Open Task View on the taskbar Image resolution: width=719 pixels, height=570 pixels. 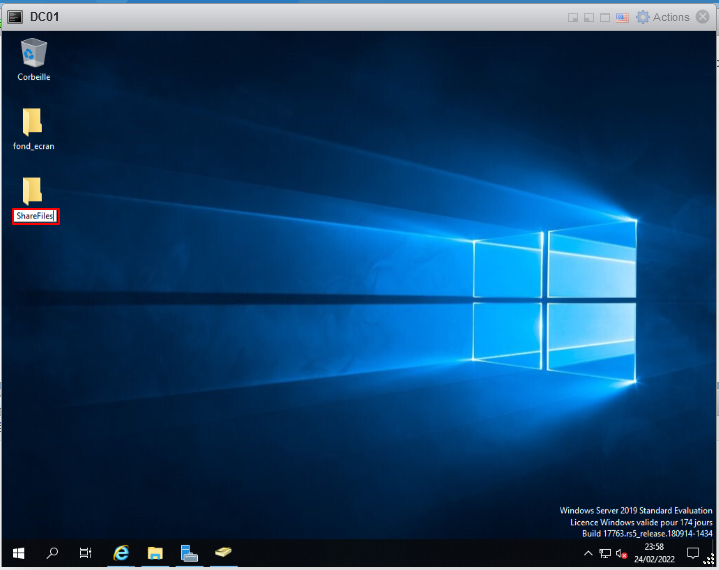[x=86, y=553]
